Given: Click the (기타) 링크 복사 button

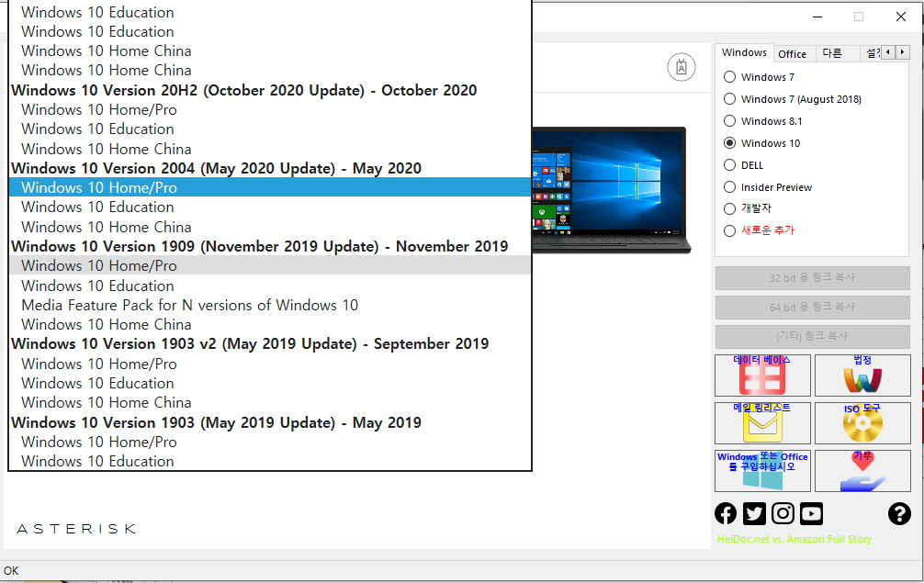Looking at the screenshot, I should [x=812, y=336].
